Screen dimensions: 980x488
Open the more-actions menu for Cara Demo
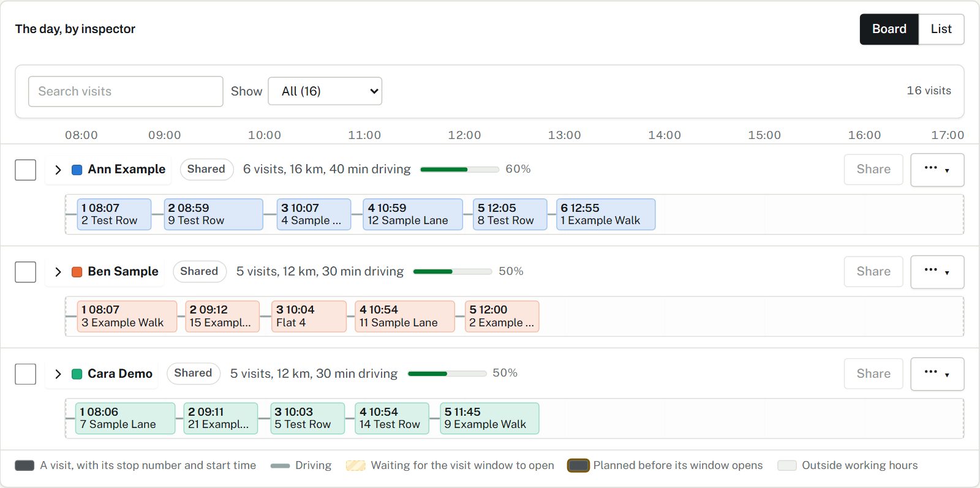click(937, 374)
